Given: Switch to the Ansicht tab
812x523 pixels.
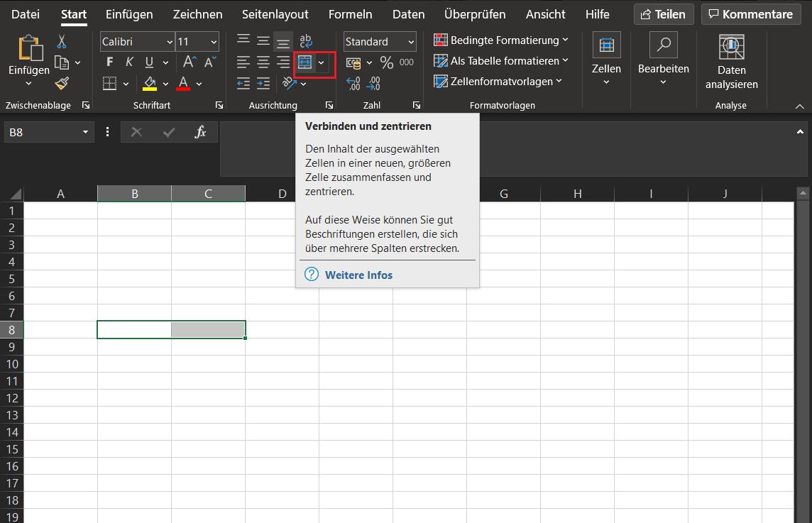Looking at the screenshot, I should click(x=545, y=14).
